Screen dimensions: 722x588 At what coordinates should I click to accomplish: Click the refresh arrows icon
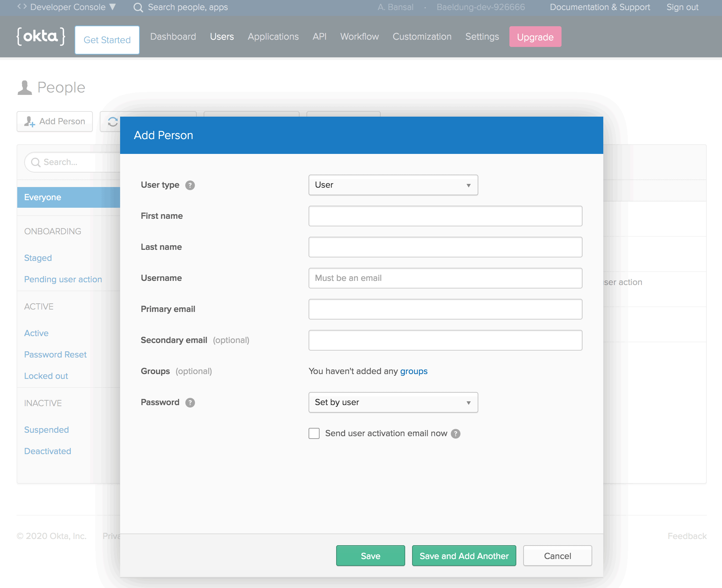click(x=113, y=122)
